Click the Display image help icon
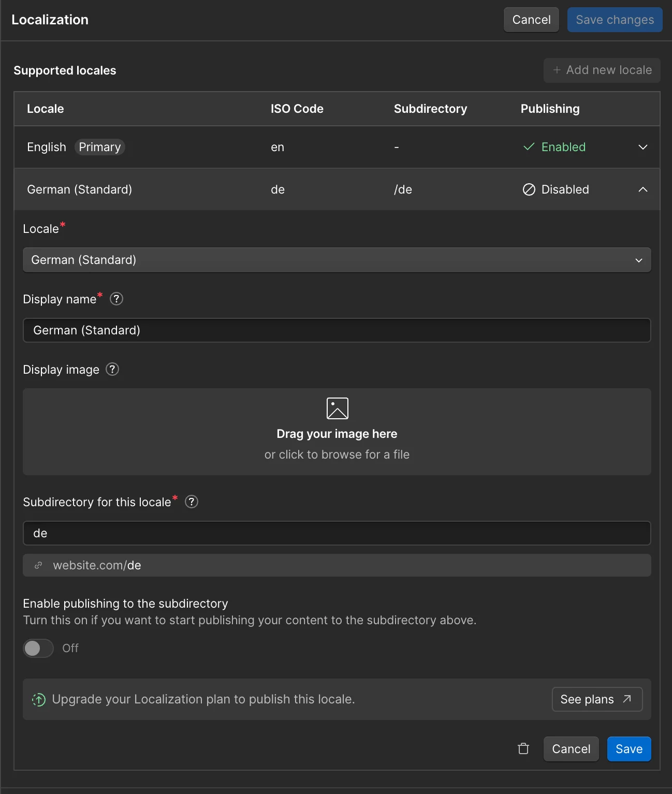672x794 pixels. 112,369
